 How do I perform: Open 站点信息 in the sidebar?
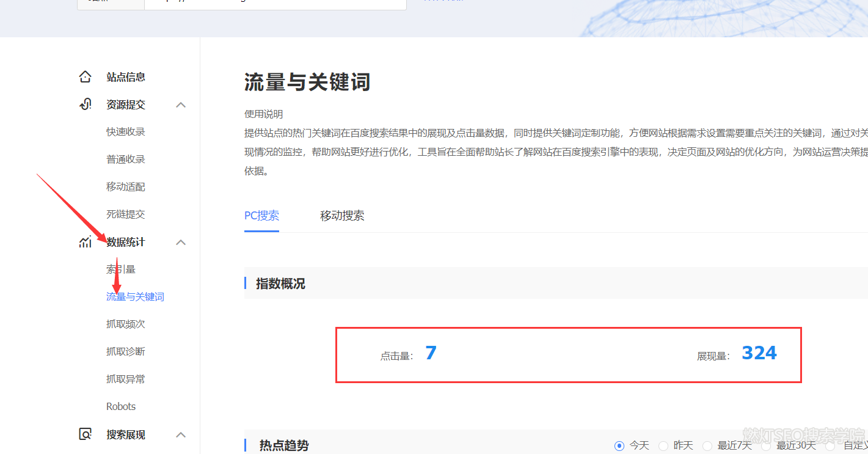[x=126, y=77]
